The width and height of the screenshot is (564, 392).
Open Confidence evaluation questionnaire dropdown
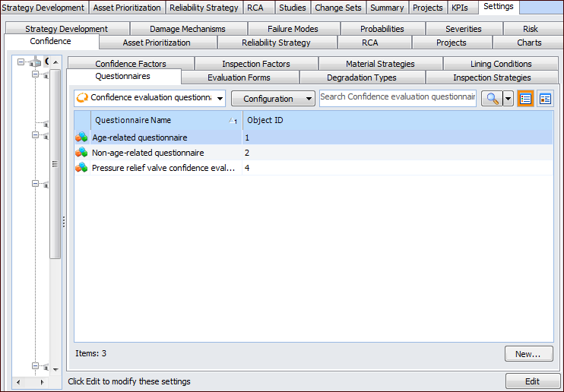click(x=220, y=99)
